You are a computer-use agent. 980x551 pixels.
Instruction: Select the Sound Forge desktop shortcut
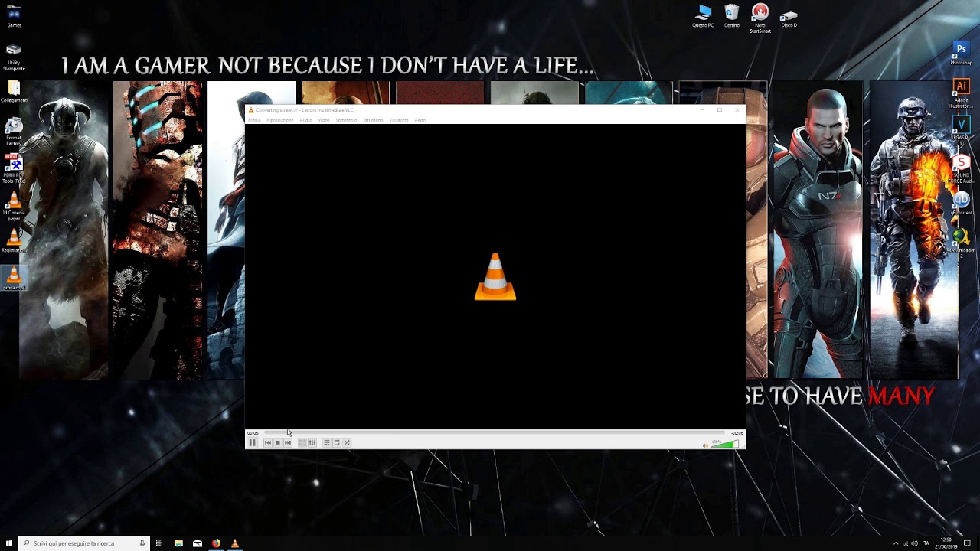click(962, 170)
